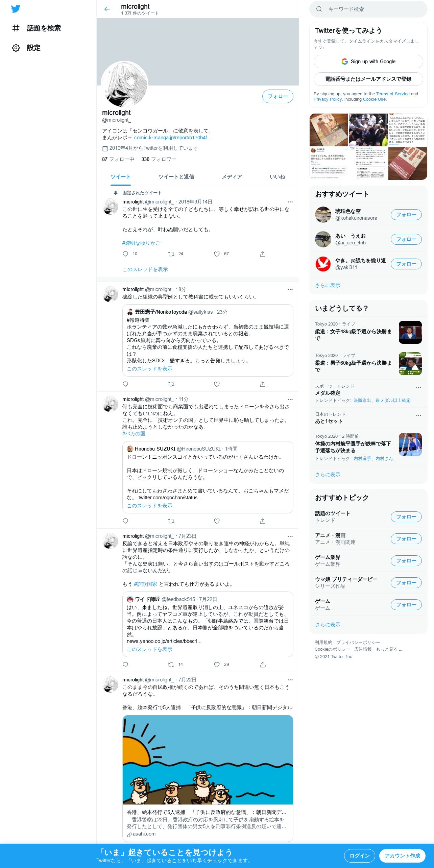Click the #バカの国 hashtag
434x868 pixels.
click(134, 434)
